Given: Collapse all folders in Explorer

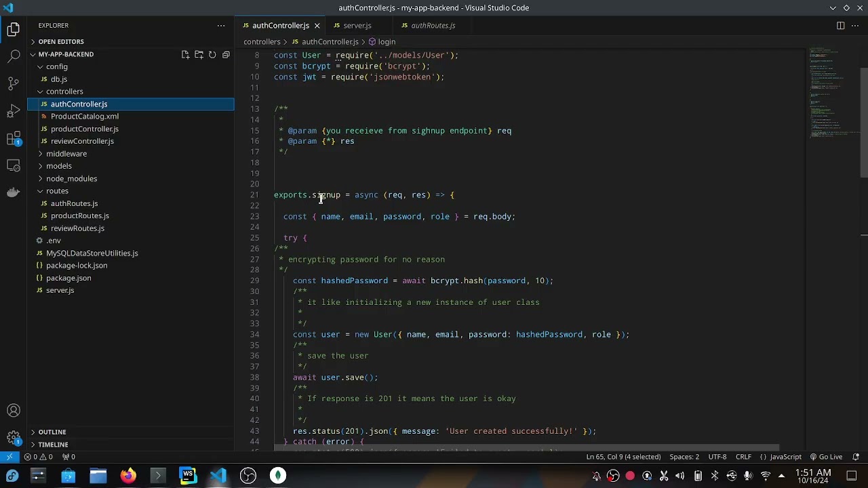Looking at the screenshot, I should (226, 54).
